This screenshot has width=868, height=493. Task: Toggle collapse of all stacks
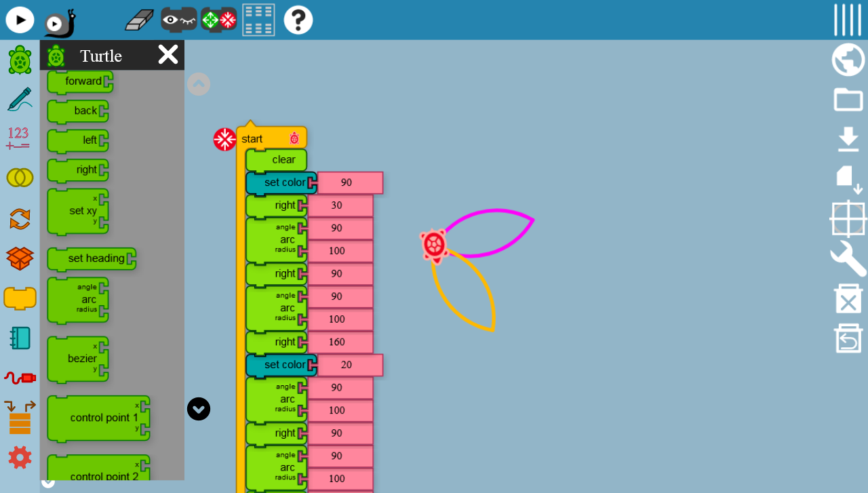218,20
